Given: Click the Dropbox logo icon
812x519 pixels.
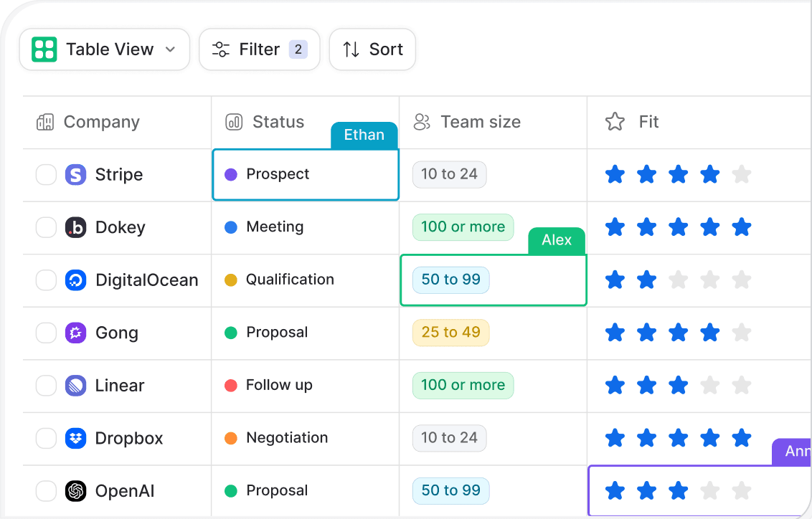Looking at the screenshot, I should [75, 438].
